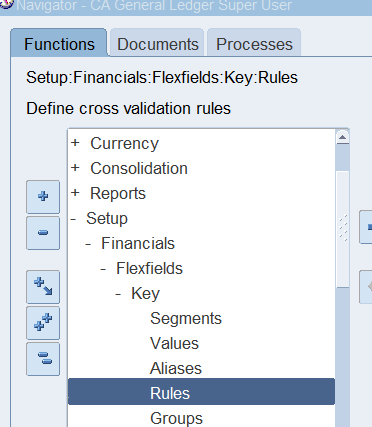Click the scrollbar up arrow
The width and height of the screenshot is (372, 427).
click(x=343, y=137)
